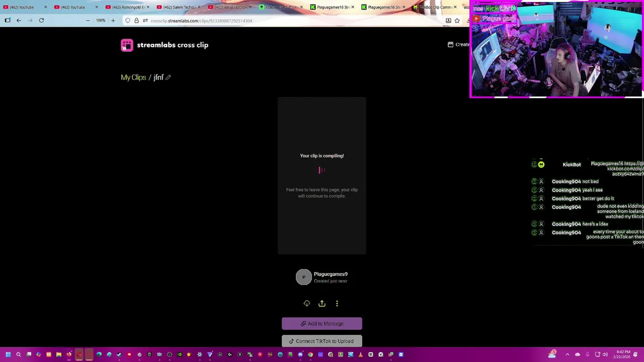Viewport: 644px width, 362px height.
Task: Click the Add to Montage button
Action: pyautogui.click(x=322, y=324)
